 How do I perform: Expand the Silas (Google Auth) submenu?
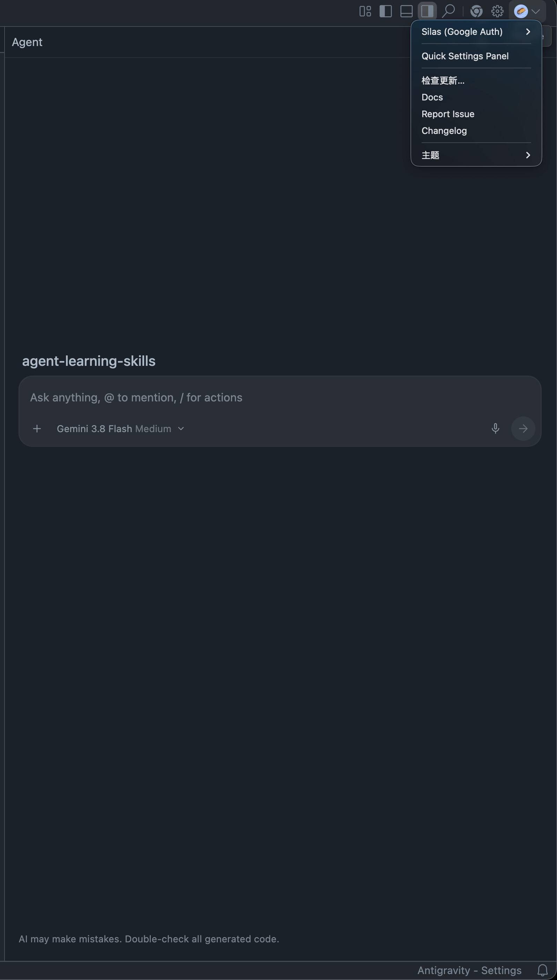coord(476,32)
